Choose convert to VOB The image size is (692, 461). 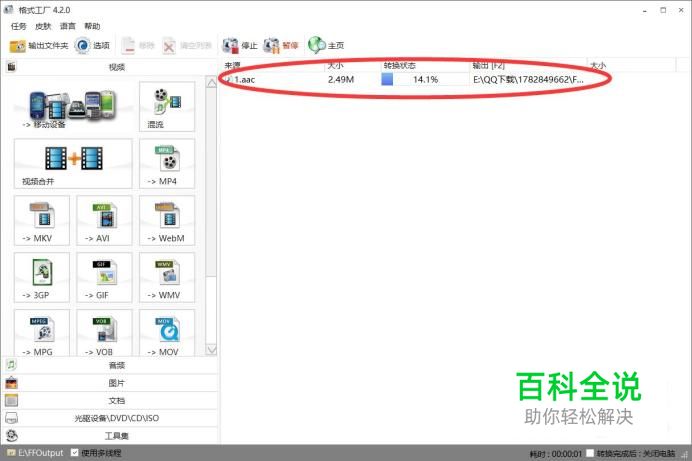(x=104, y=333)
